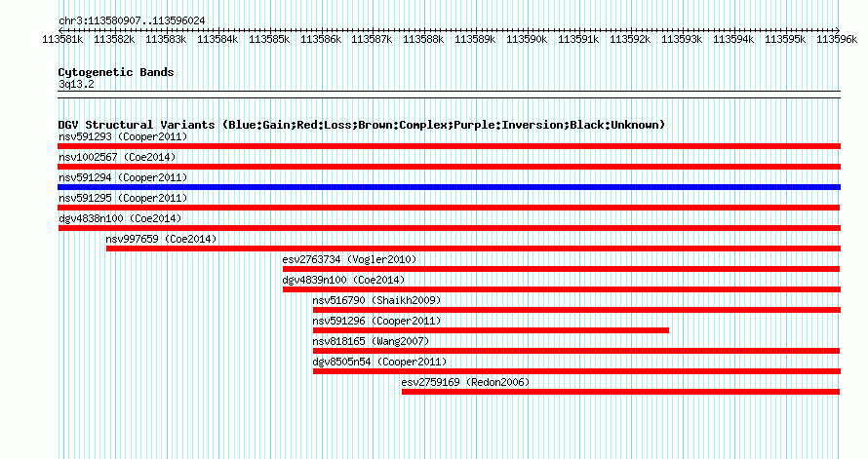Click the 113585k ruler label
Screen dimensions: 868x459
269,39
